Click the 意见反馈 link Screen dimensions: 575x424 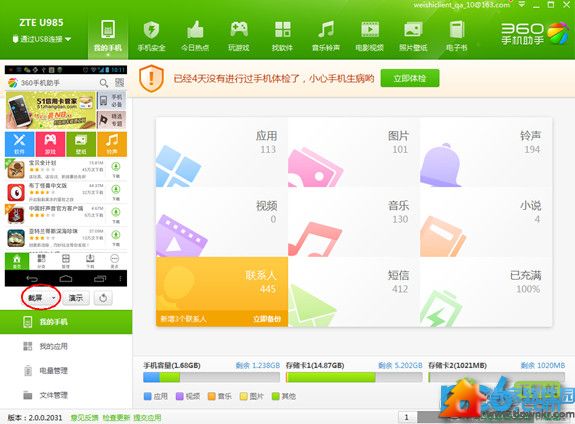84,418
